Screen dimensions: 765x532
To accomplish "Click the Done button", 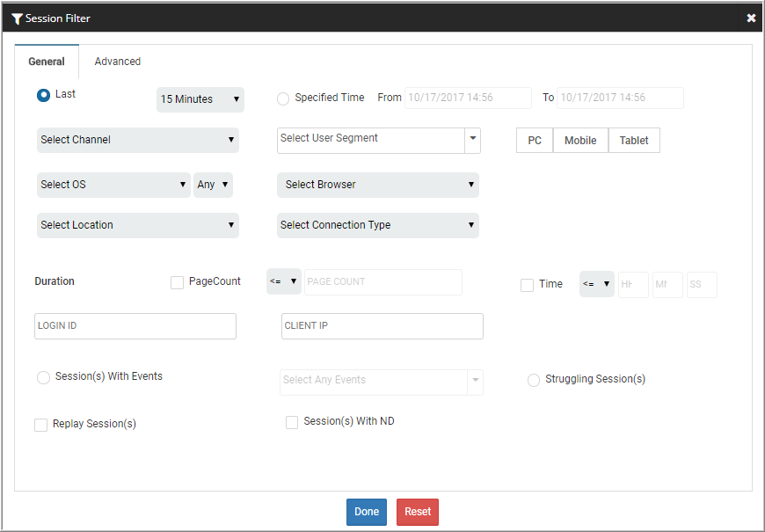I will point(367,512).
